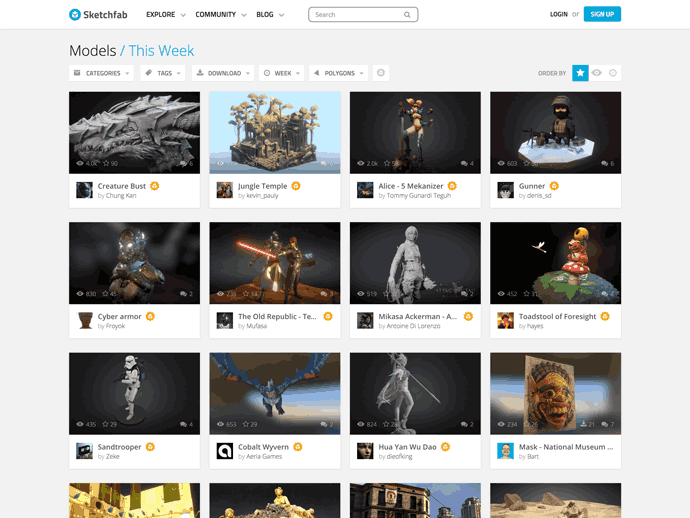Image resolution: width=690 pixels, height=518 pixels.
Task: Click staff pick badge beside Gunner
Action: (554, 186)
